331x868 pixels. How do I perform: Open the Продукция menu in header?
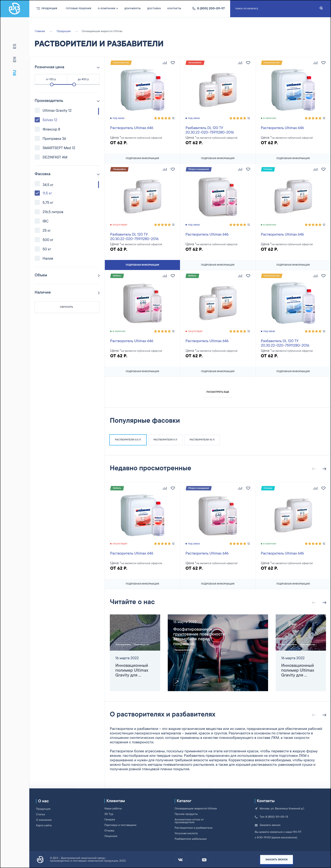click(x=49, y=8)
